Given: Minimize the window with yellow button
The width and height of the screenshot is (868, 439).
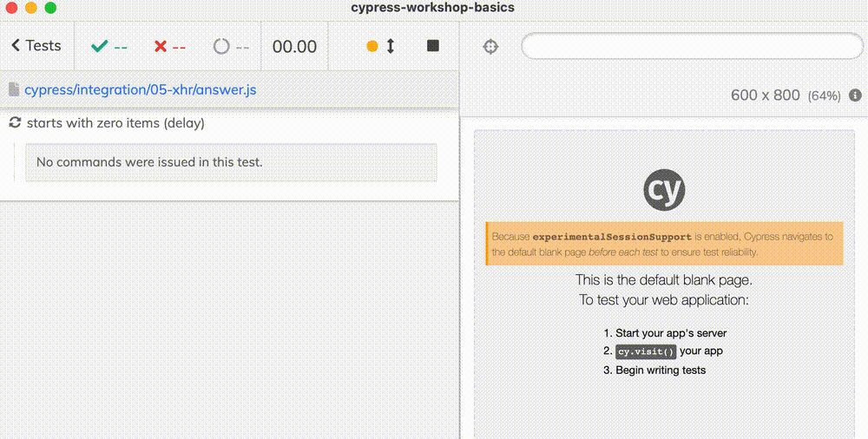Looking at the screenshot, I should click(x=31, y=8).
